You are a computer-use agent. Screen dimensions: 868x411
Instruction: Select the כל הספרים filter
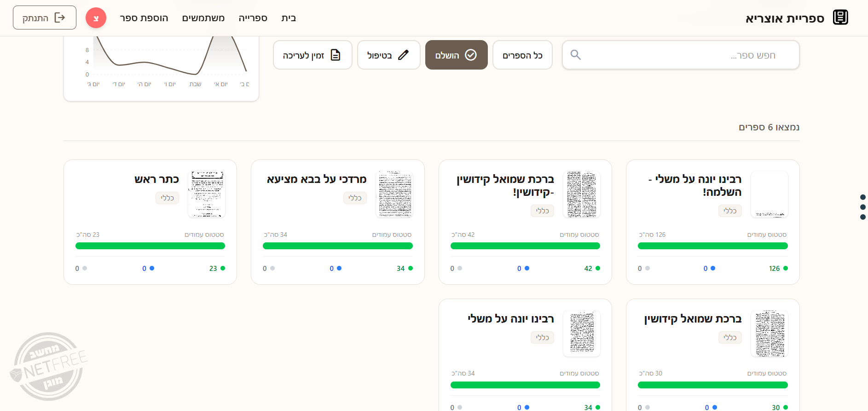point(522,55)
